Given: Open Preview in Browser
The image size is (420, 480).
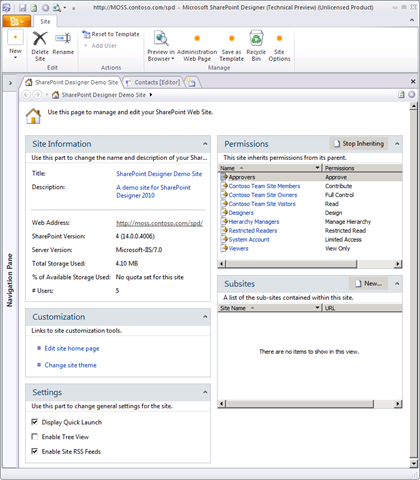Looking at the screenshot, I should 161,47.
